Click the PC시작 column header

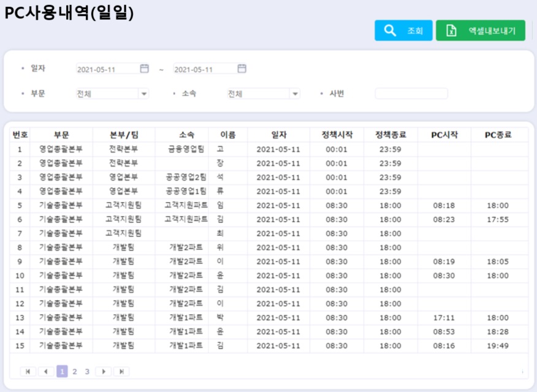point(444,135)
